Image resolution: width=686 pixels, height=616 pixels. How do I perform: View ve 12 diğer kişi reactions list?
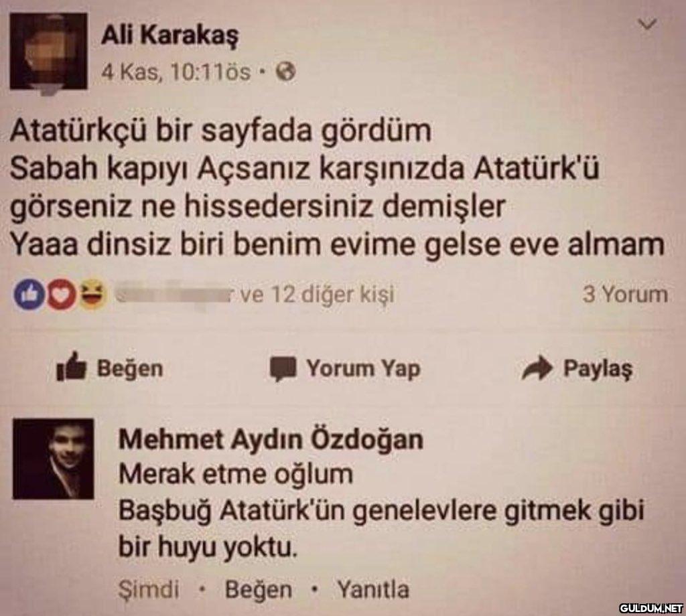click(x=317, y=294)
